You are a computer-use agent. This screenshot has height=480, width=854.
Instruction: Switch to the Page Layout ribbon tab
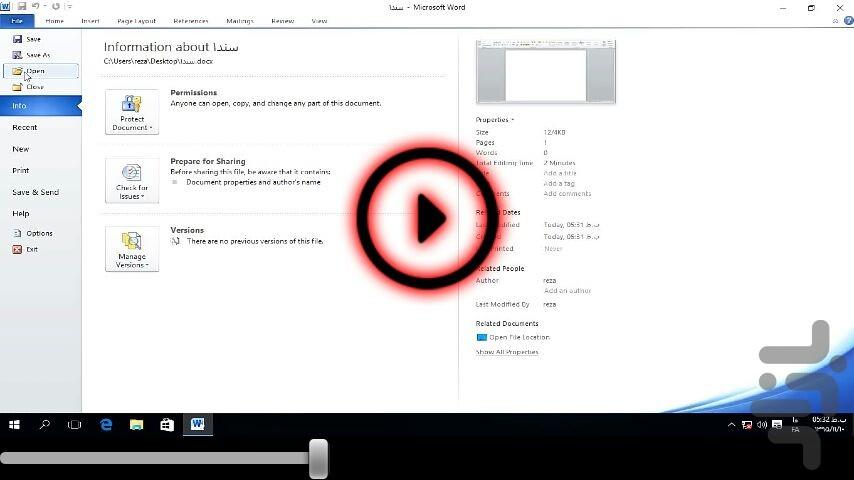[136, 21]
